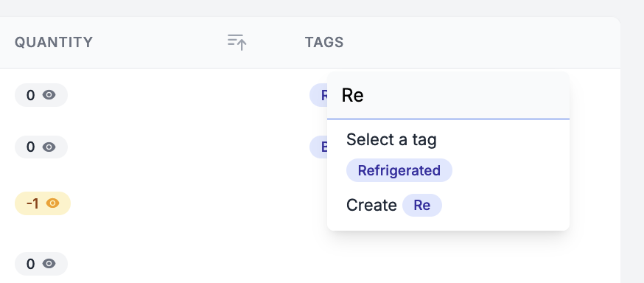
Task: Click the "Select a tag" heading
Action: (391, 139)
